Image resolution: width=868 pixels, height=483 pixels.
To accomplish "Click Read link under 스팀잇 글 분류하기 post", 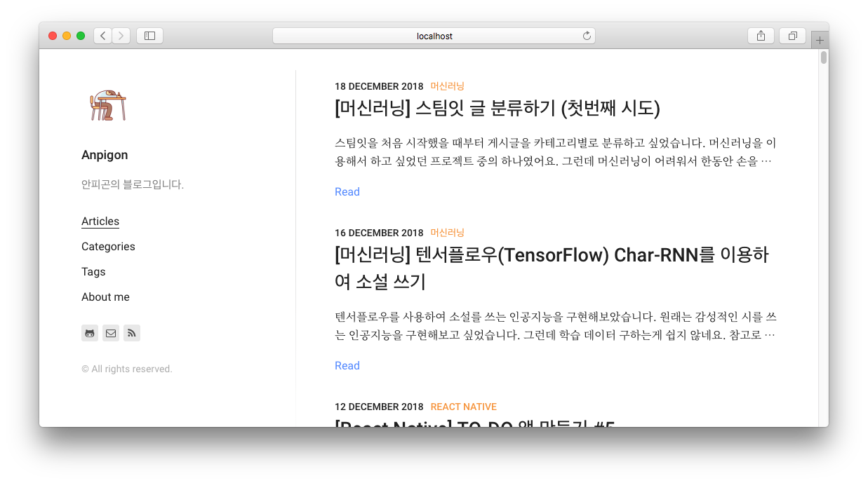I will tap(347, 192).
